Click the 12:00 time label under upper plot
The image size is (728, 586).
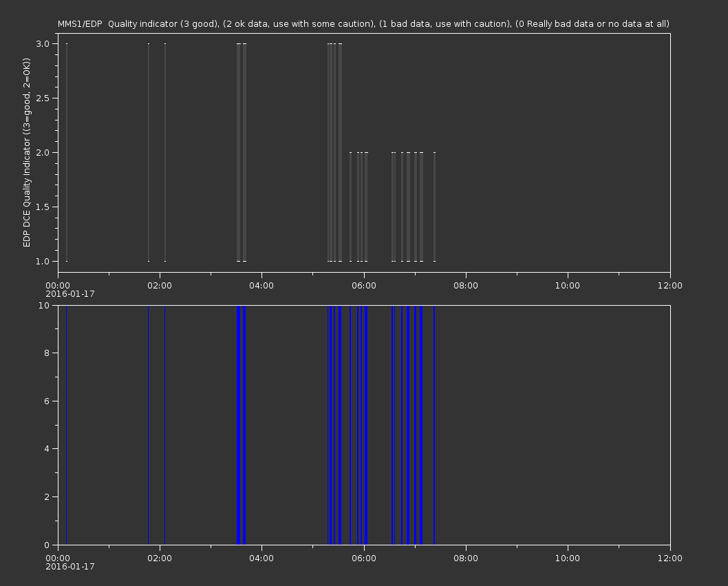(670, 285)
